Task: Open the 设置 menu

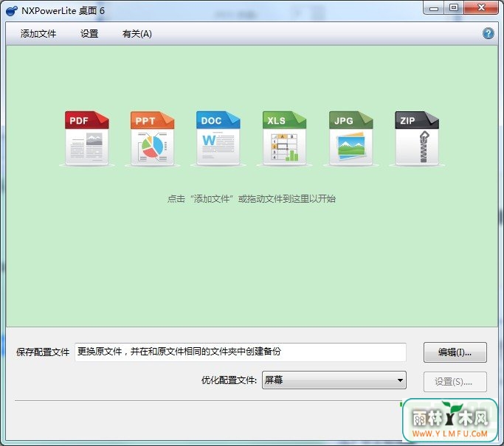Action: 89,34
